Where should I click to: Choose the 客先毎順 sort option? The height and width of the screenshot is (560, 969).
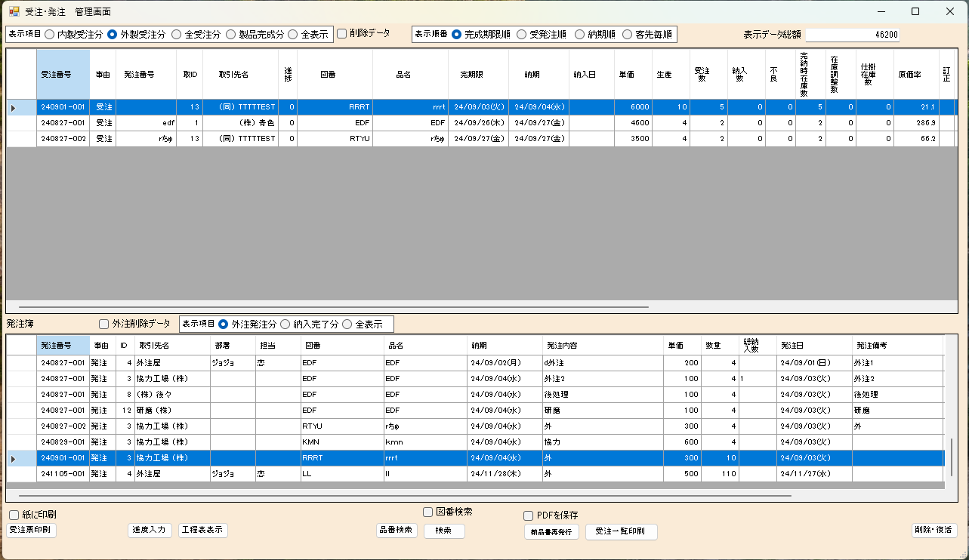click(x=647, y=34)
